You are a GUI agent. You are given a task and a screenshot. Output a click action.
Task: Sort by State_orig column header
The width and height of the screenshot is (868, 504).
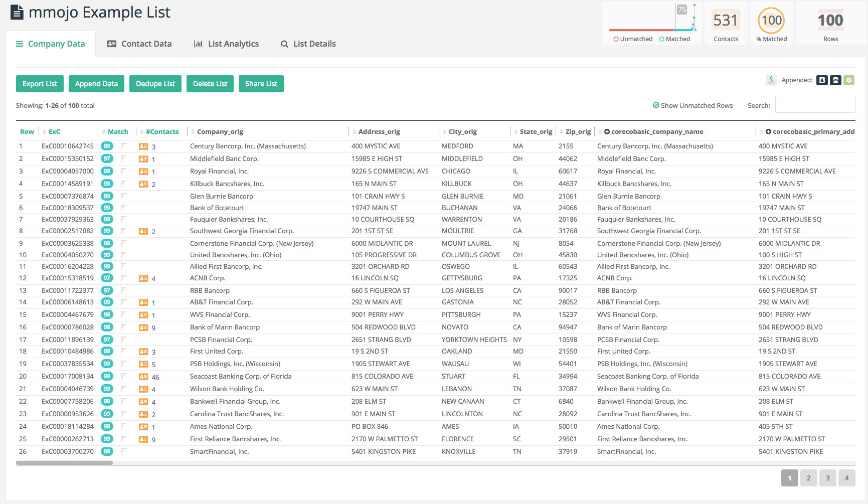[536, 132]
